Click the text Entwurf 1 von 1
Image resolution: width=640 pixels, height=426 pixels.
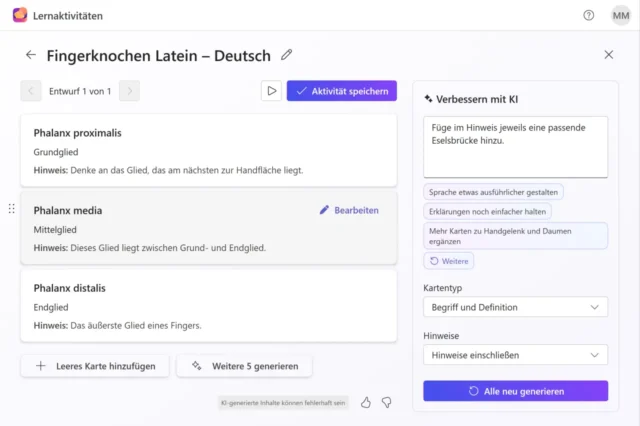point(80,91)
